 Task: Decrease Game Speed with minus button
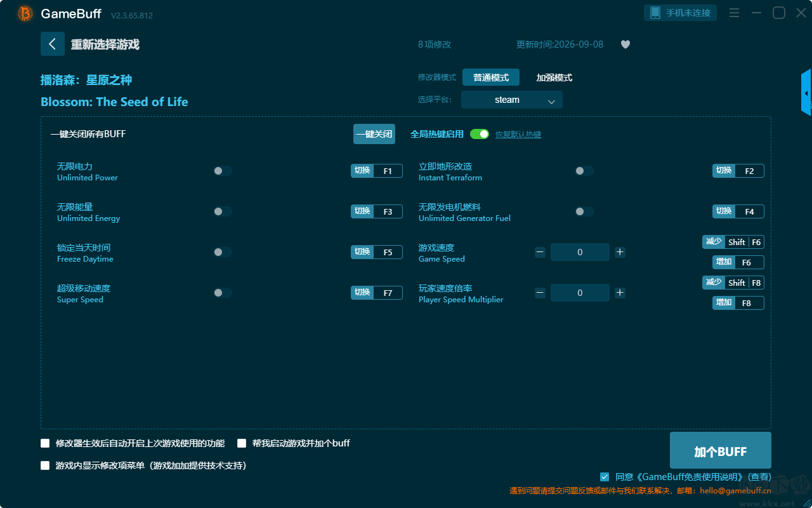click(x=540, y=252)
